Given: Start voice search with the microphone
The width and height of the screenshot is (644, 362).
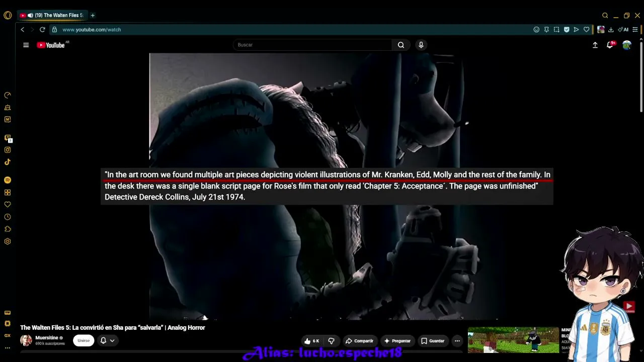Looking at the screenshot, I should pyautogui.click(x=421, y=45).
